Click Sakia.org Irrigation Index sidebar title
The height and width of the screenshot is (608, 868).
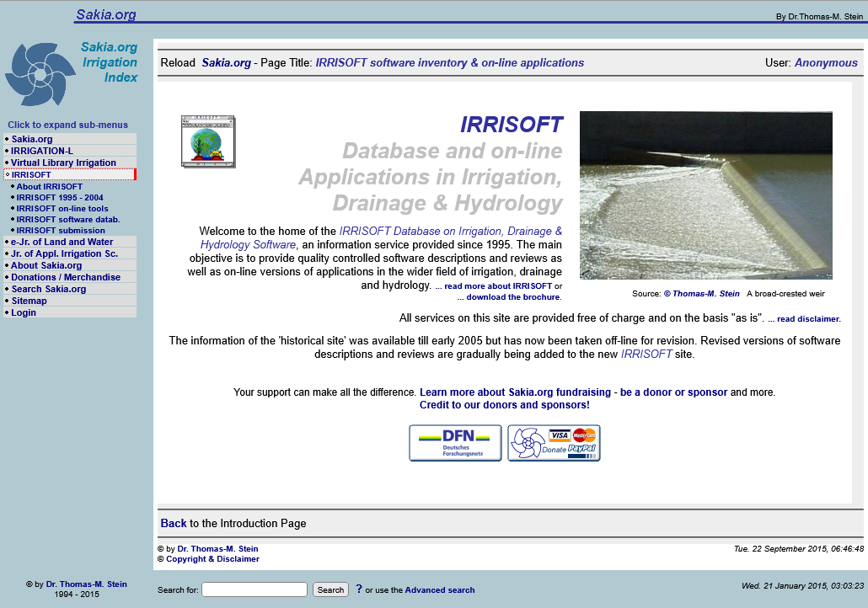pos(110,62)
